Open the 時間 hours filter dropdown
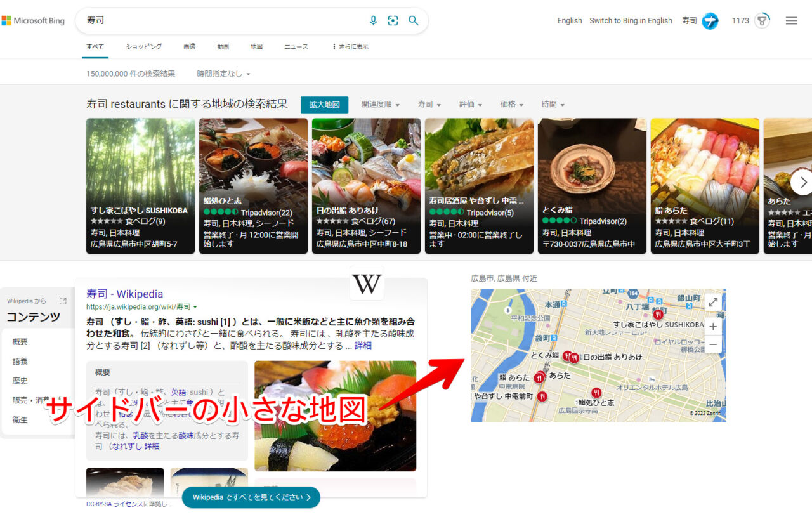The width and height of the screenshot is (812, 517). [x=553, y=105]
